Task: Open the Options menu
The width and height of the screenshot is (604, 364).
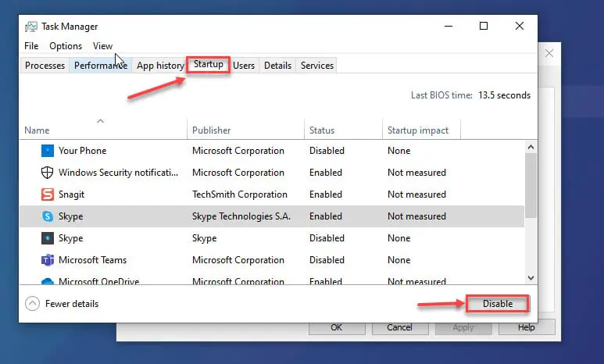Action: [66, 46]
